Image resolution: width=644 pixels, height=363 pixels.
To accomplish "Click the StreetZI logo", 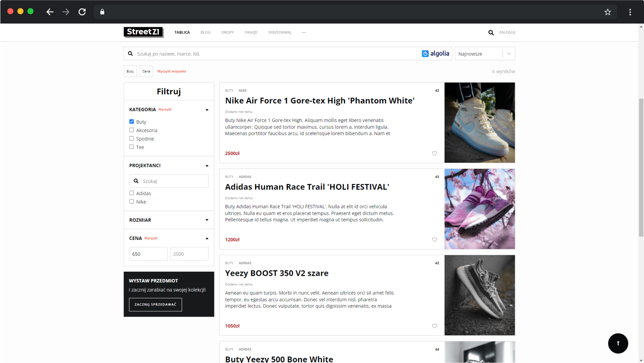I will 143,32.
